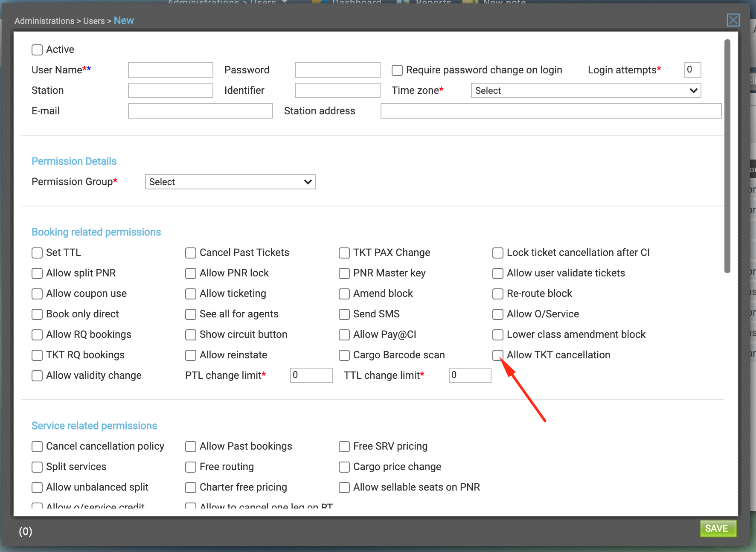The image size is (756, 552).
Task: Check Require password change on login
Action: point(397,70)
